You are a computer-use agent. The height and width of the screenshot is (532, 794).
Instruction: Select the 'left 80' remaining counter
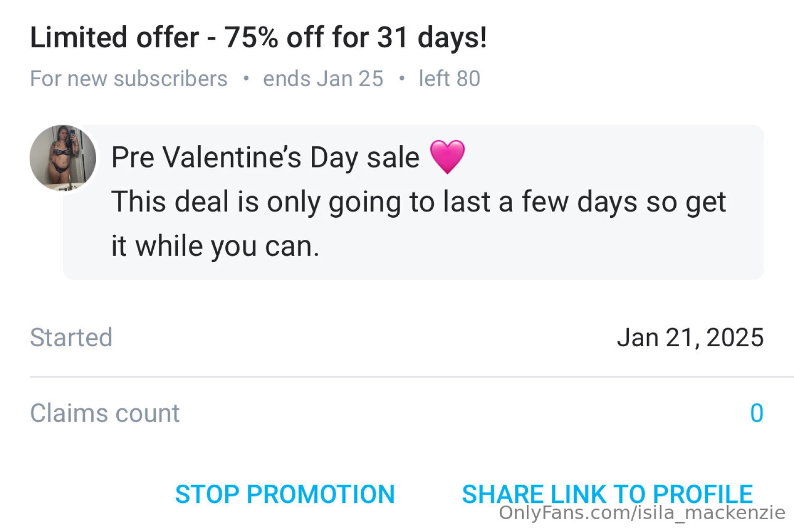pos(449,78)
